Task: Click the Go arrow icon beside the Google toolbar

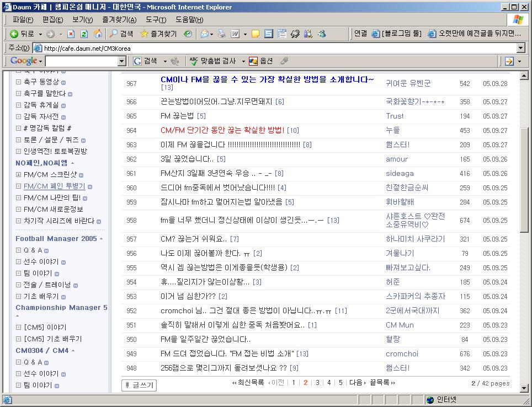Action: coord(509,61)
